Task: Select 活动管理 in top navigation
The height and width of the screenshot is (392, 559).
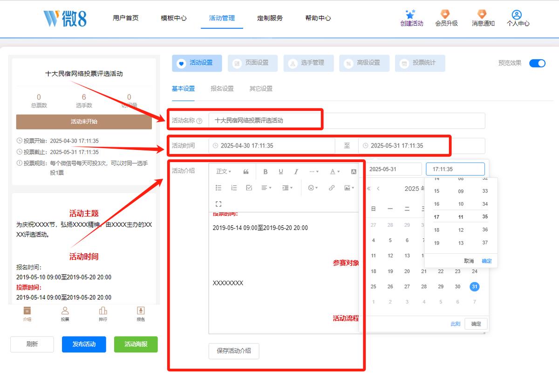Action: [x=222, y=18]
